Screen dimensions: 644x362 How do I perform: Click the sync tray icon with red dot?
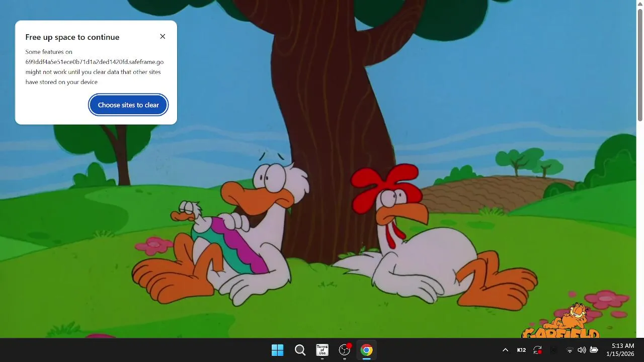(x=537, y=350)
